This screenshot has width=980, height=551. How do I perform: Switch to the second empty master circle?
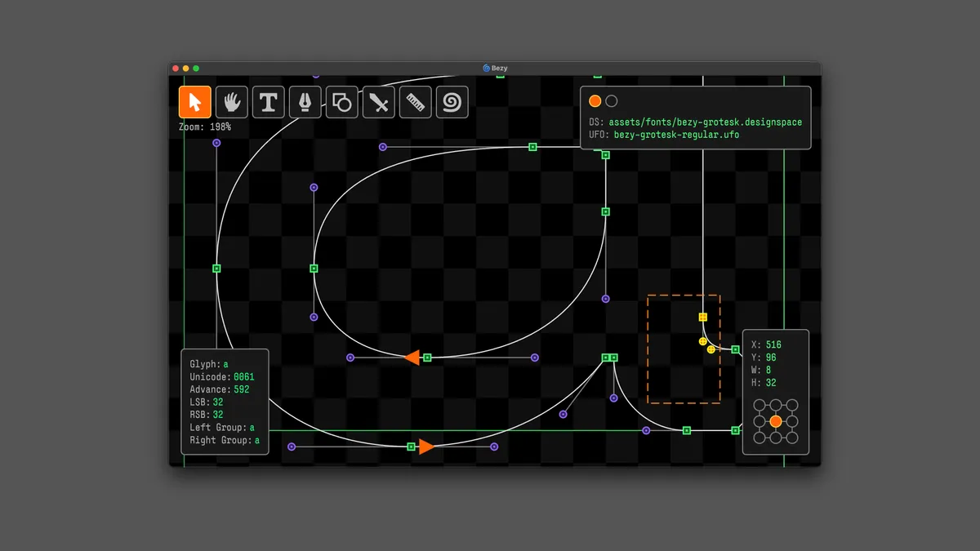pyautogui.click(x=612, y=101)
